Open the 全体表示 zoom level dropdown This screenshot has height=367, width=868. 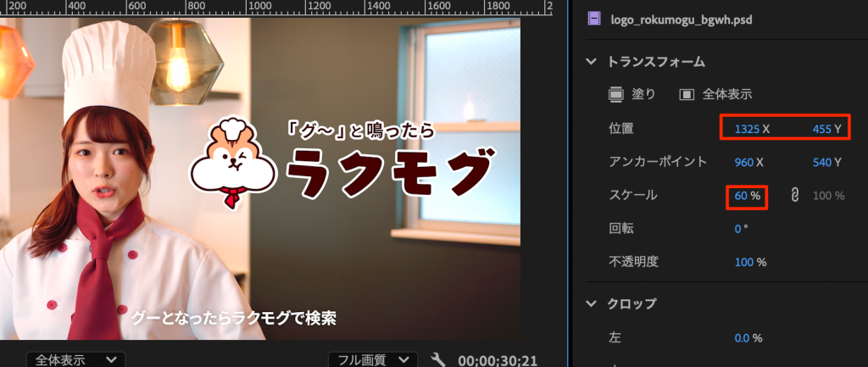tap(75, 360)
